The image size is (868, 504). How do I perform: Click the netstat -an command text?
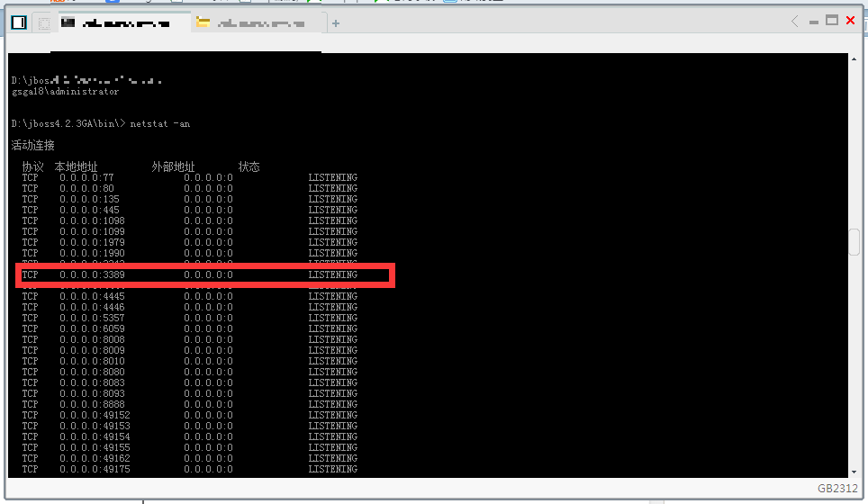(160, 124)
